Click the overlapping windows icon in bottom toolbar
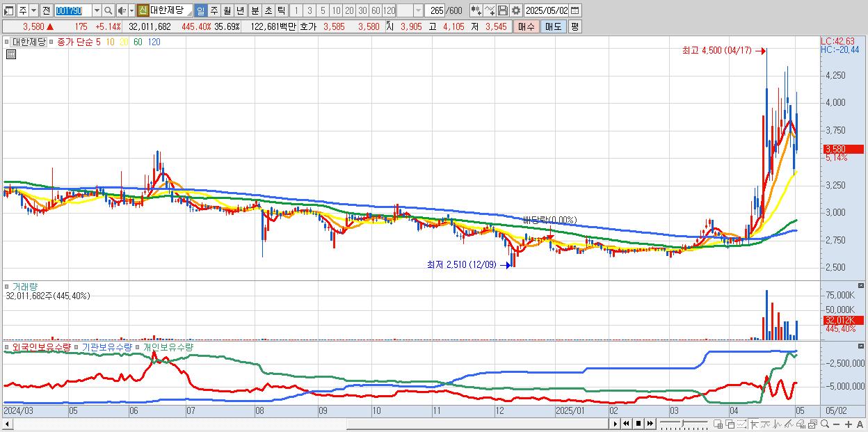868x432 pixels. [730, 424]
